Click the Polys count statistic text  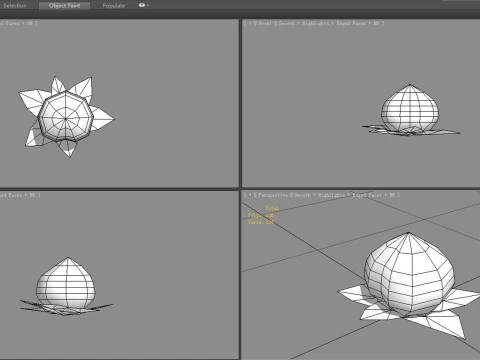coord(261,215)
